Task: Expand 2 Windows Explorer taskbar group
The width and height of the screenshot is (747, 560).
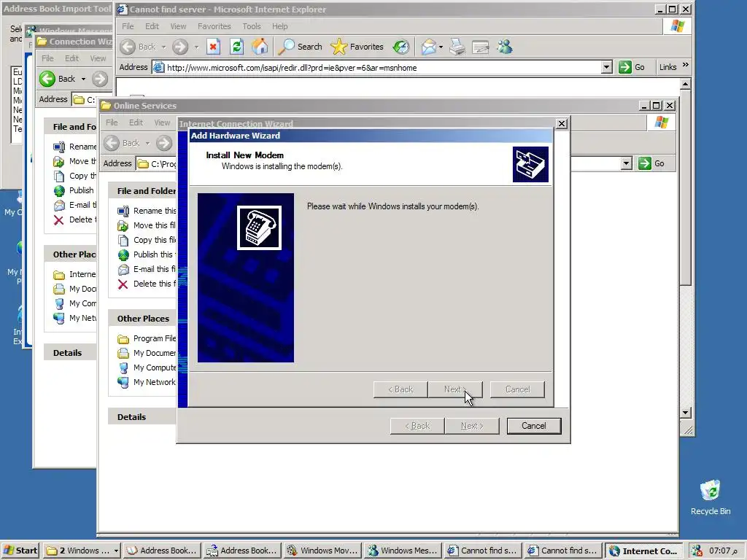Action: [82, 551]
